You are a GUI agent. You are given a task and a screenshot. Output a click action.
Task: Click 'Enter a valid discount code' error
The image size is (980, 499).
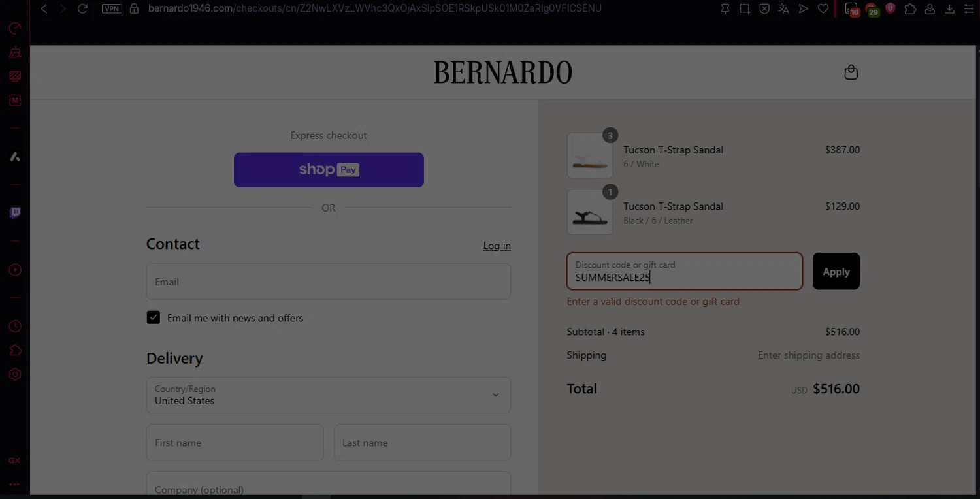(653, 301)
